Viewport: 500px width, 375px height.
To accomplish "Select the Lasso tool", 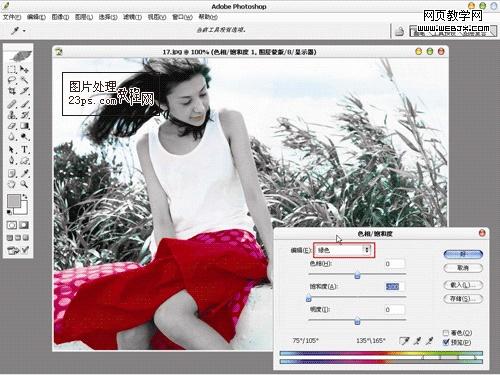I will pyautogui.click(x=12, y=80).
